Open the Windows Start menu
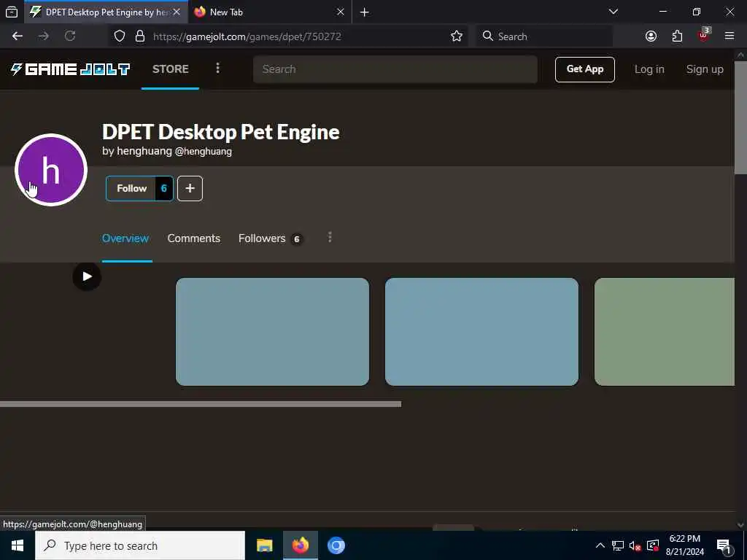 point(18,545)
